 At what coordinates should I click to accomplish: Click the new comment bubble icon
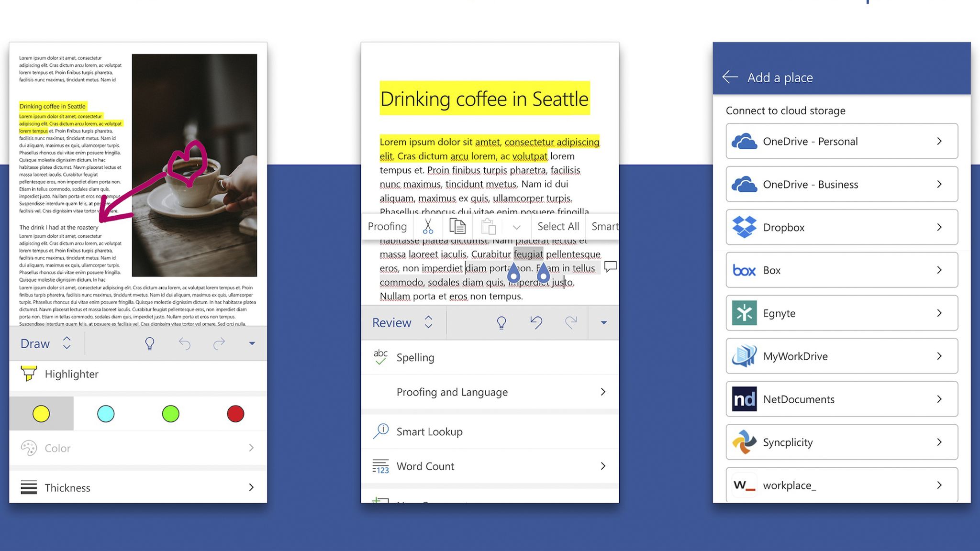611,267
